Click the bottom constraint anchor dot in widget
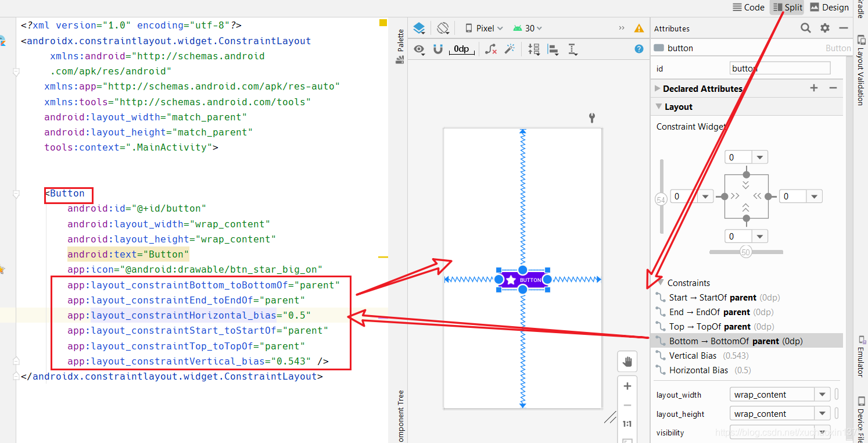 pos(747,219)
